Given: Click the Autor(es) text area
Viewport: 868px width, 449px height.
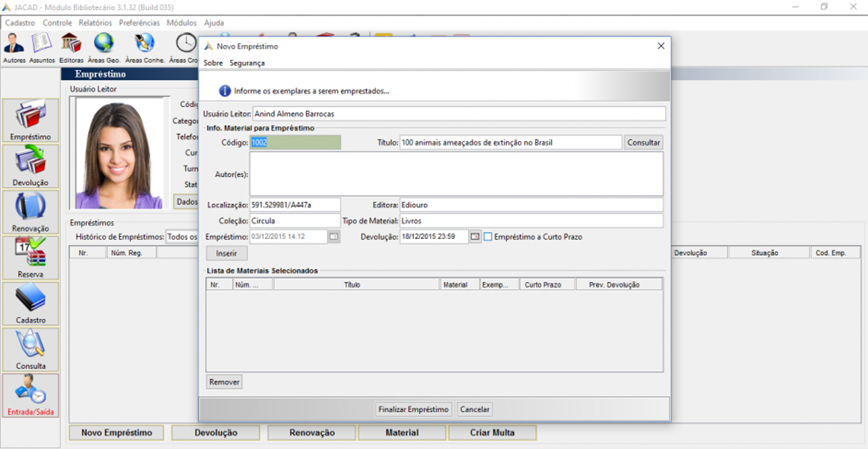Looking at the screenshot, I should coord(456,174).
